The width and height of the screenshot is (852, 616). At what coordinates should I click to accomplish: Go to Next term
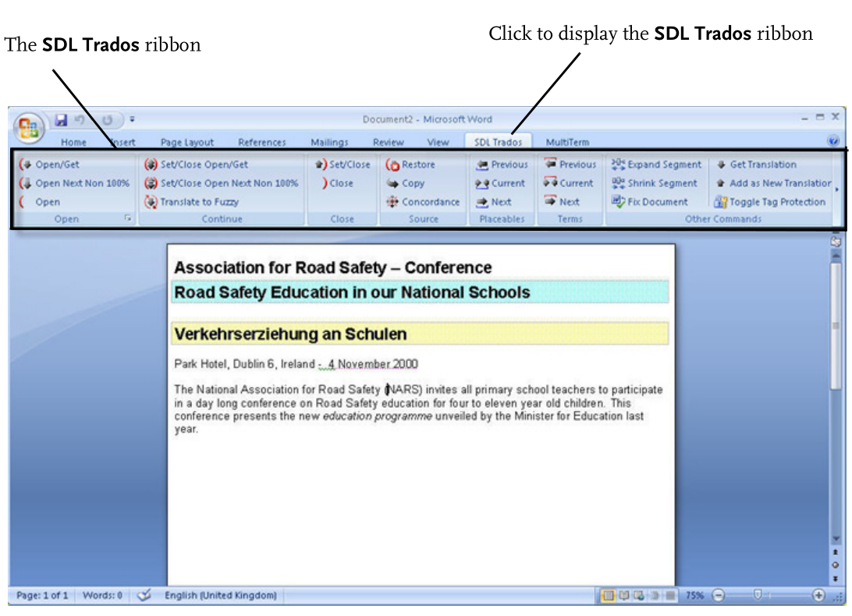[x=562, y=201]
